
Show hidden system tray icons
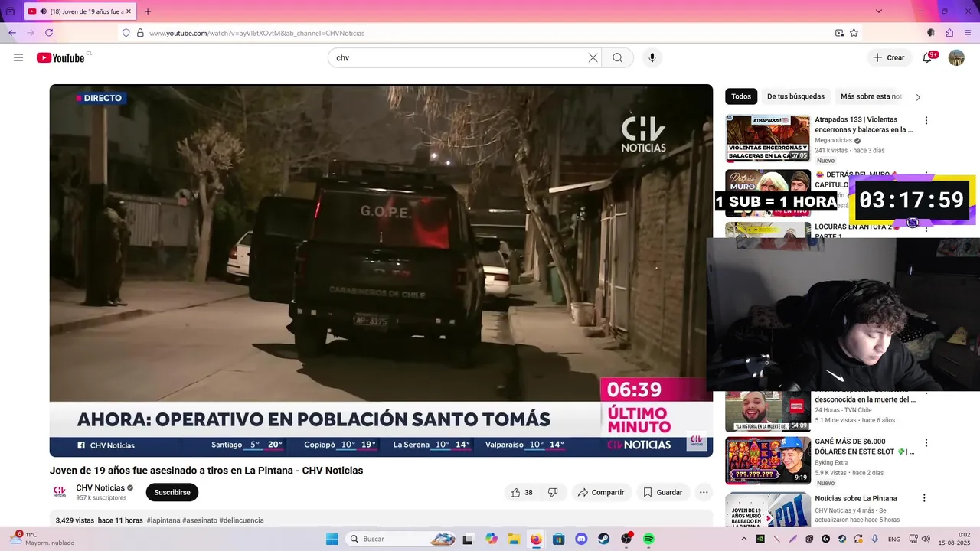point(743,539)
